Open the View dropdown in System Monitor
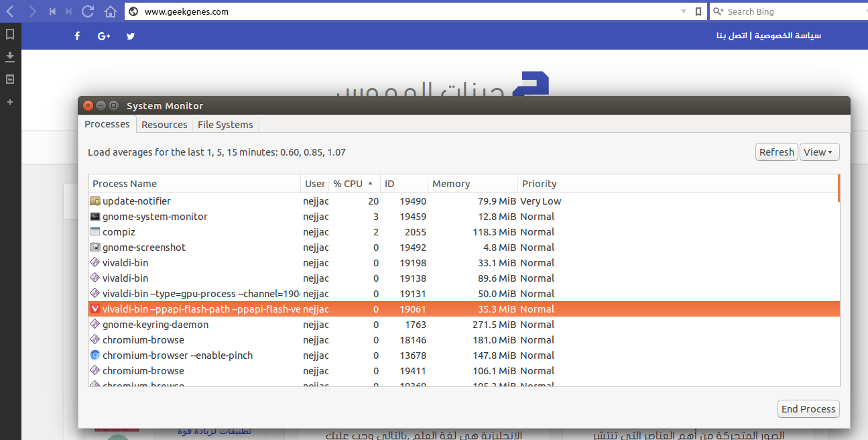 coord(820,152)
